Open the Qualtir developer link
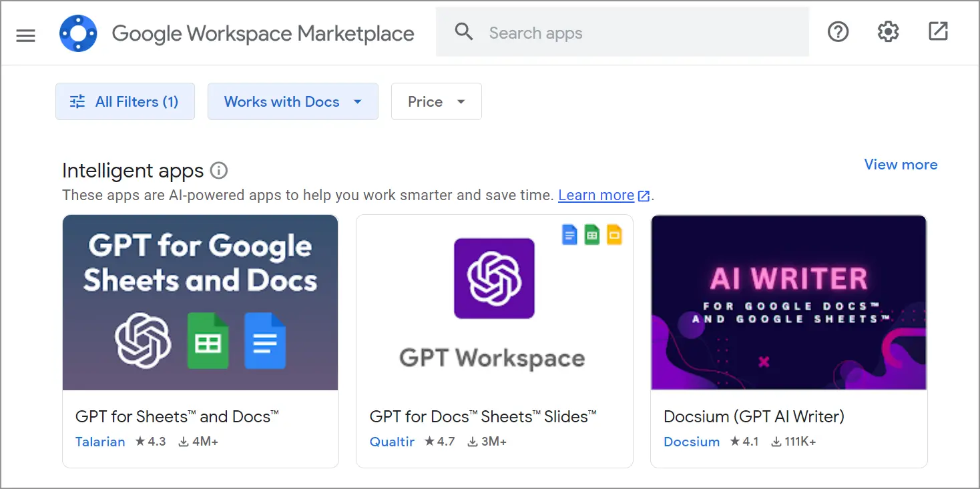This screenshot has height=489, width=980. (392, 442)
